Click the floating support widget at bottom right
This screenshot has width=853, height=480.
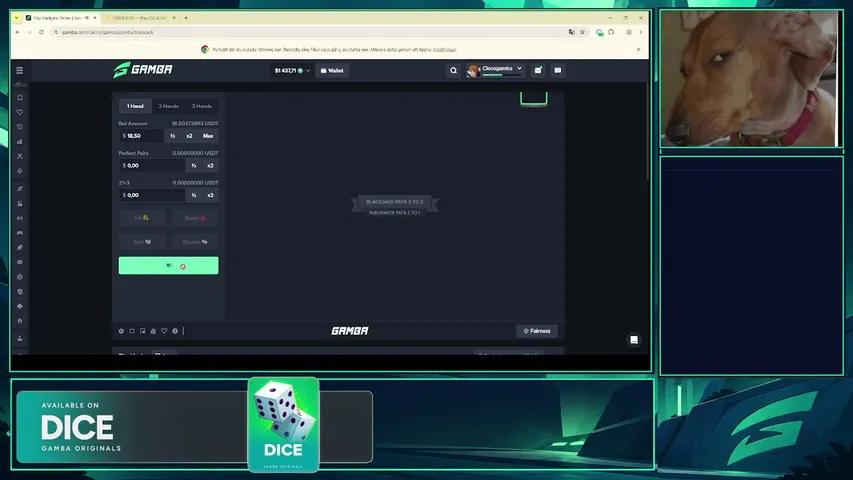pyautogui.click(x=634, y=340)
